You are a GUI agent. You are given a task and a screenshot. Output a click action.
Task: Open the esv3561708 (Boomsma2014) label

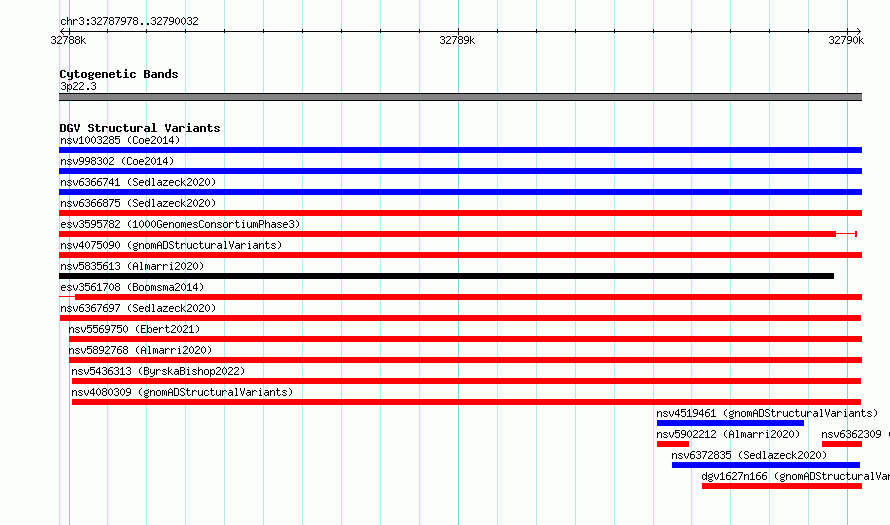click(132, 287)
